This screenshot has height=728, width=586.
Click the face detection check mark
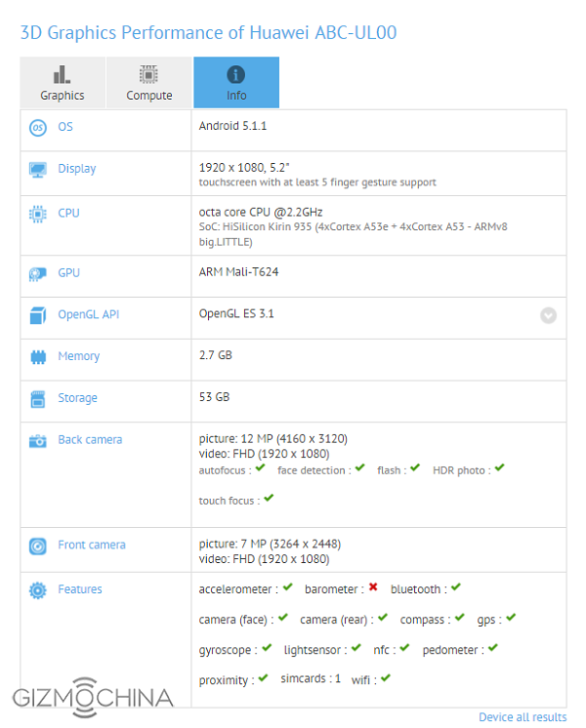pos(359,467)
